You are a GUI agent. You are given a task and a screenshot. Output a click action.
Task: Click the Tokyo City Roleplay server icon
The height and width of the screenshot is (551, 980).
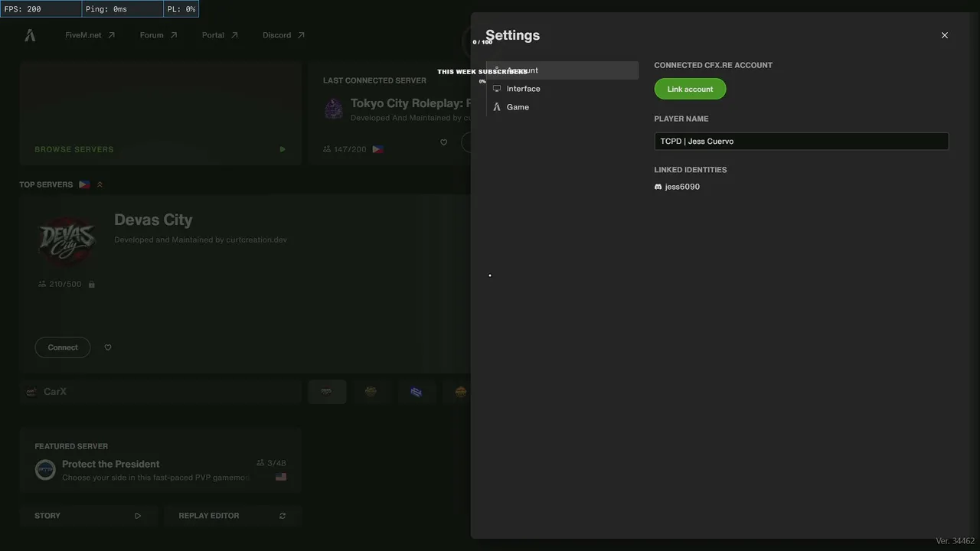click(334, 109)
